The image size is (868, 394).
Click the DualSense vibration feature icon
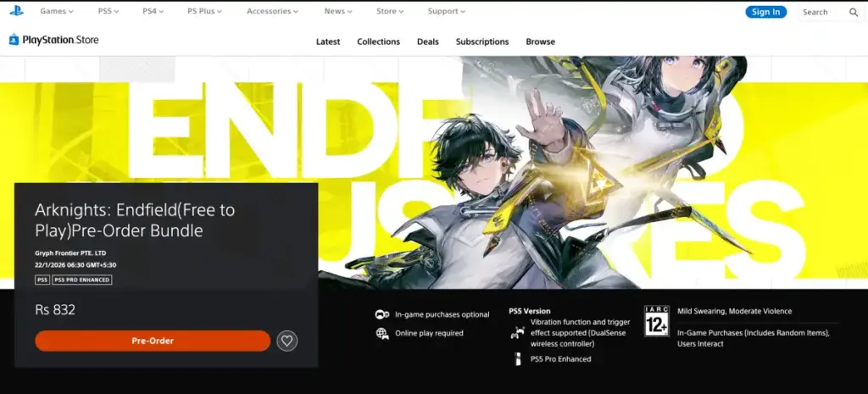[517, 333]
